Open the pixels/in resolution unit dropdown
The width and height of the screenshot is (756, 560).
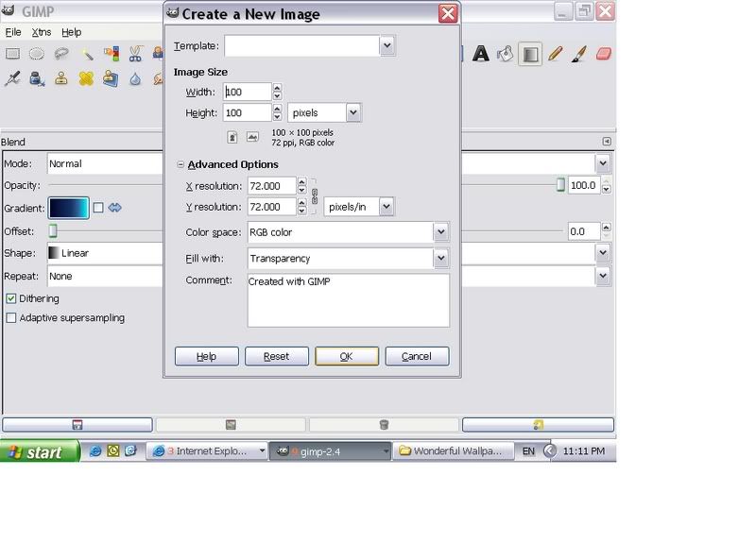(x=387, y=207)
